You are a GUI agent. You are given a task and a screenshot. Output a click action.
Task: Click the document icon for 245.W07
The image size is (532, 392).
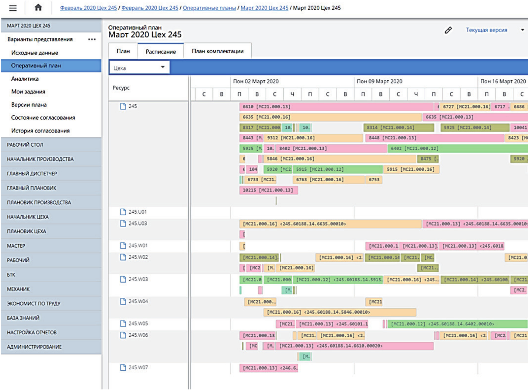[123, 368]
